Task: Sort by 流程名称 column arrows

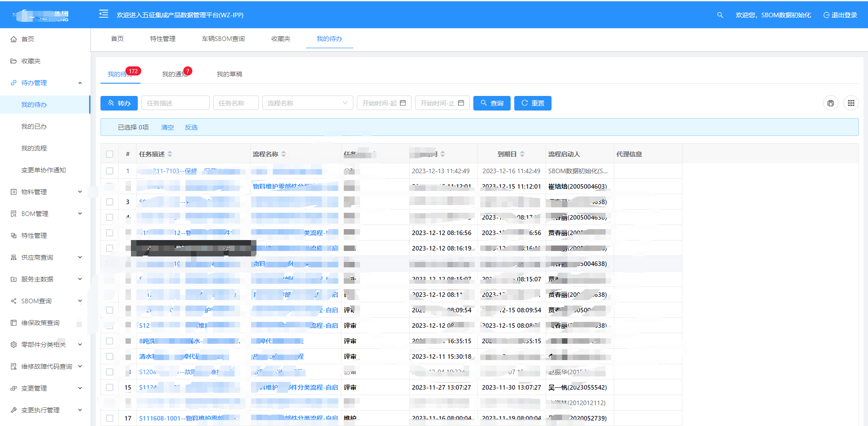Action: pos(284,154)
